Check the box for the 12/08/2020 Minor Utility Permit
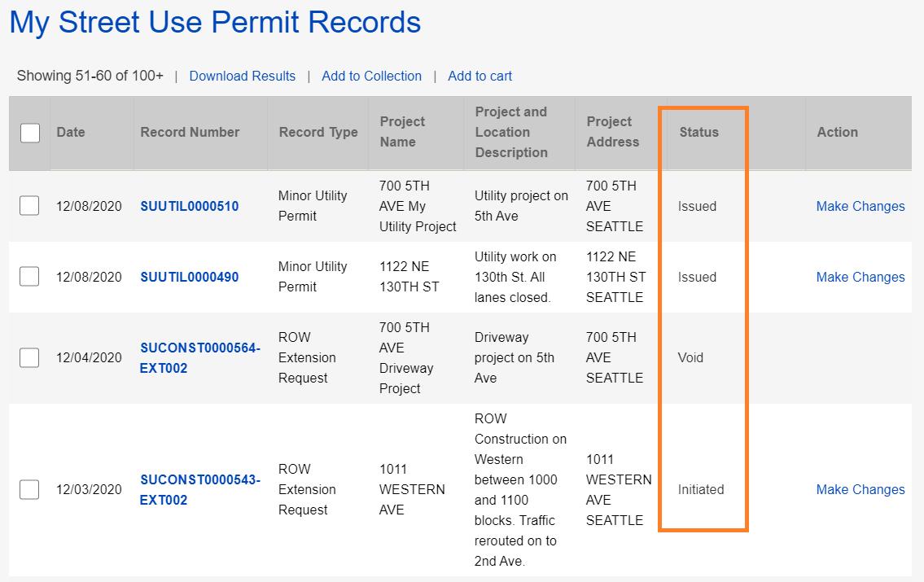924x582 pixels. click(x=29, y=206)
